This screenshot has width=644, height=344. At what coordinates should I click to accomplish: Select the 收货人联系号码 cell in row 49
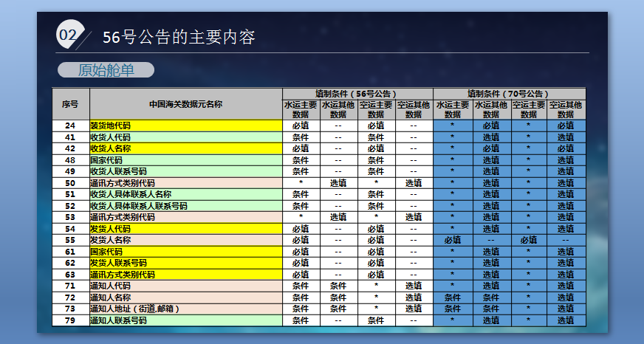click(185, 171)
